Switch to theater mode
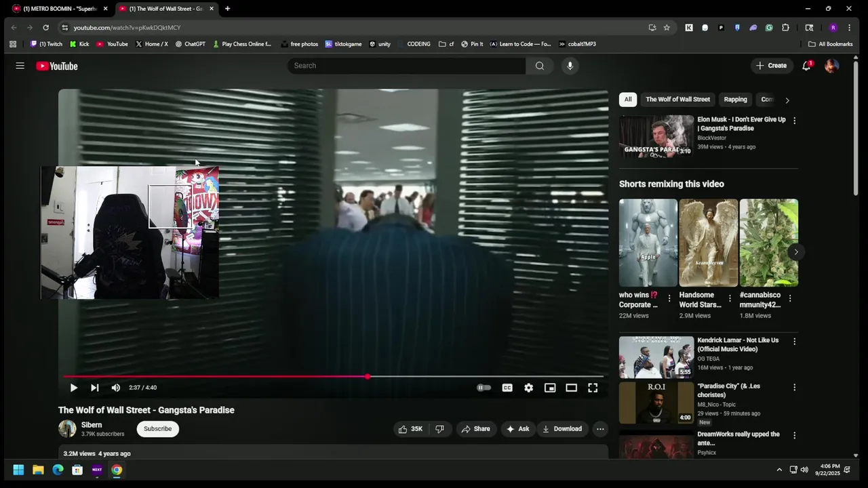868x488 pixels. tap(572, 388)
